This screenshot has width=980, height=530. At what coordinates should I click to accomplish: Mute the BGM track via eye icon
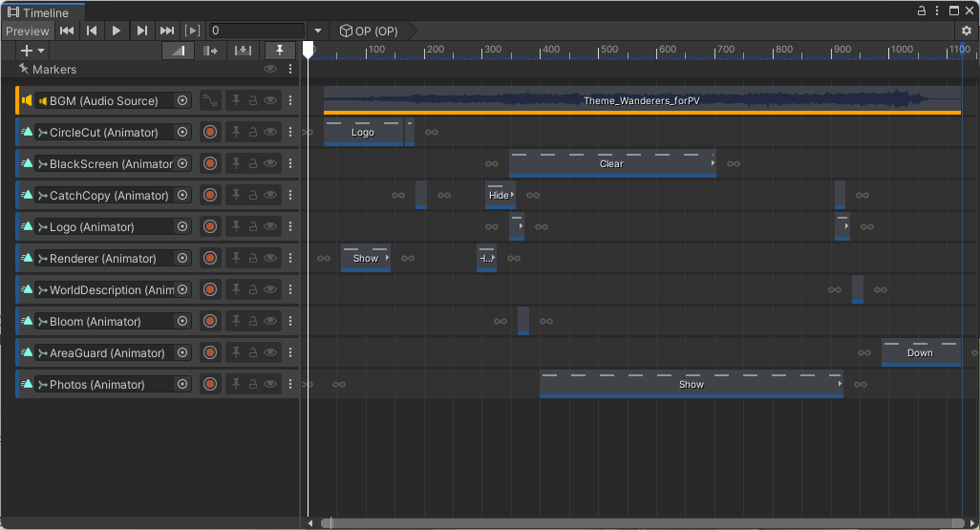(270, 100)
